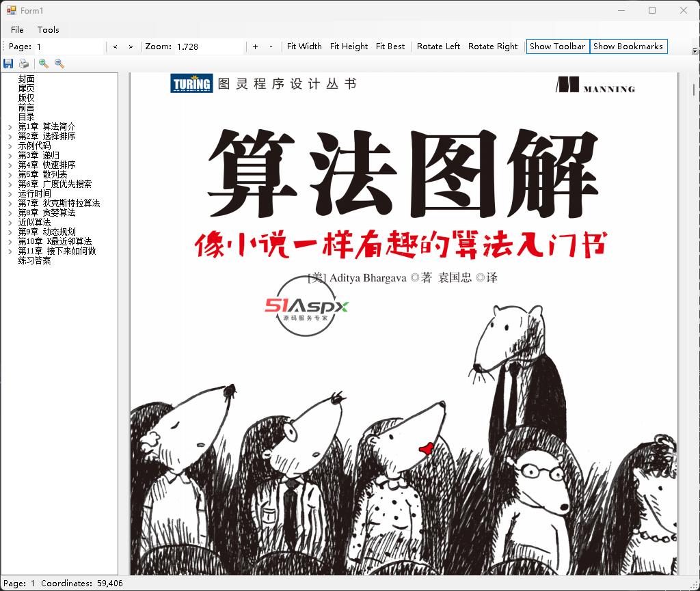Click Fit Best

point(390,46)
